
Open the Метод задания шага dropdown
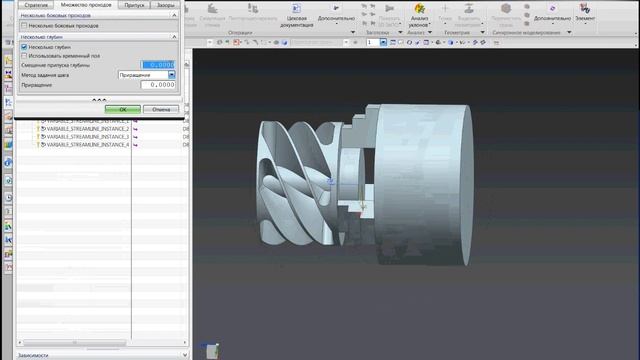point(171,75)
